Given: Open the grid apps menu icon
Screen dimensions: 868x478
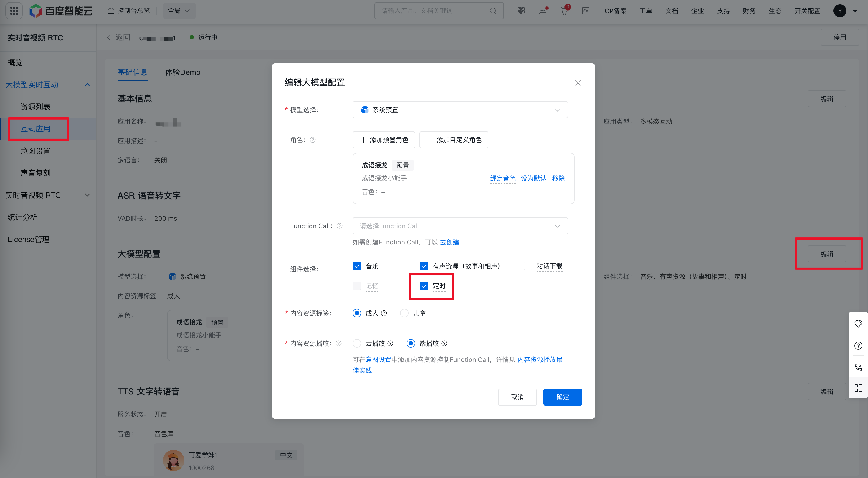Looking at the screenshot, I should click(14, 11).
